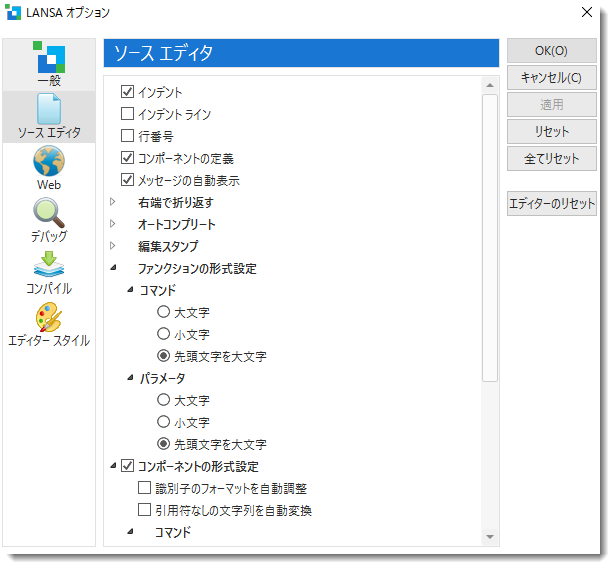Expand the 編集スタンプ section

[113, 246]
